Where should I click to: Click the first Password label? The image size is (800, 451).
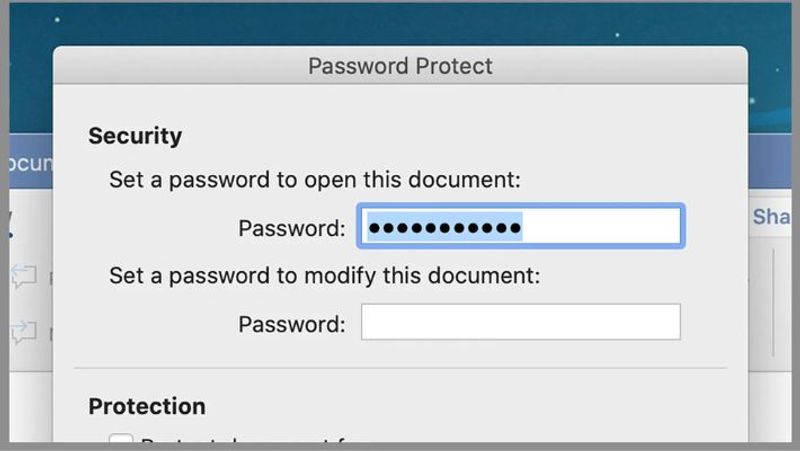pyautogui.click(x=292, y=228)
